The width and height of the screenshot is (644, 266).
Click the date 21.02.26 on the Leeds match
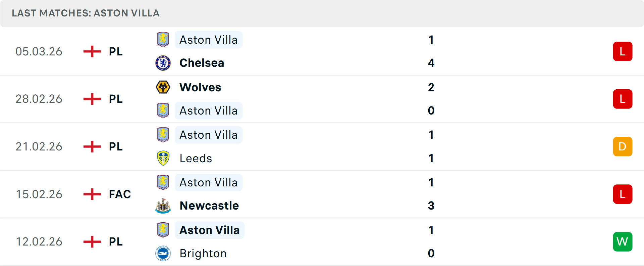click(x=39, y=146)
